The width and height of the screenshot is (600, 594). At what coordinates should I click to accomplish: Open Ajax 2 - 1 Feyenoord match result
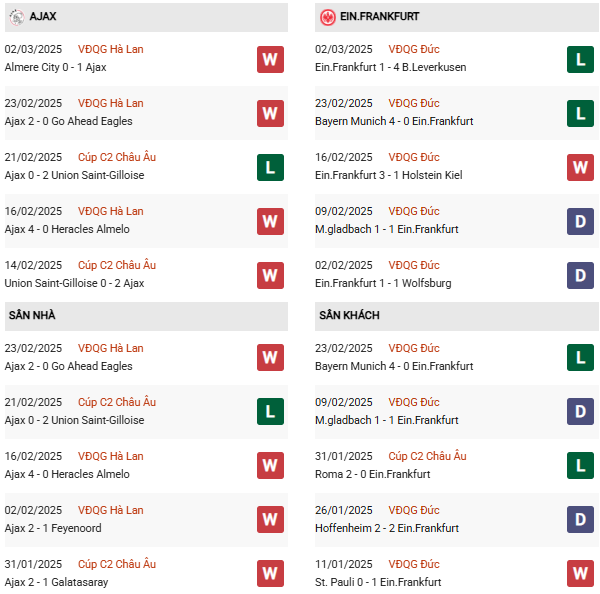(53, 528)
